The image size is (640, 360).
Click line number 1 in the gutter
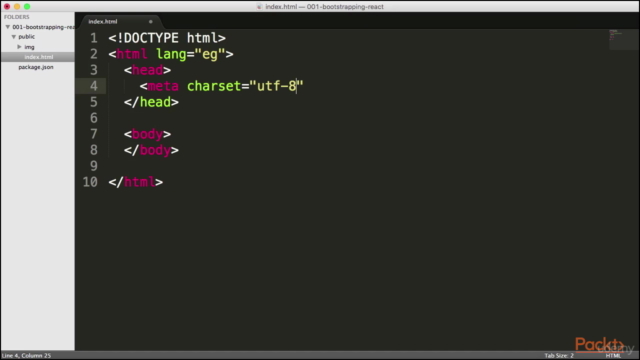click(94, 38)
